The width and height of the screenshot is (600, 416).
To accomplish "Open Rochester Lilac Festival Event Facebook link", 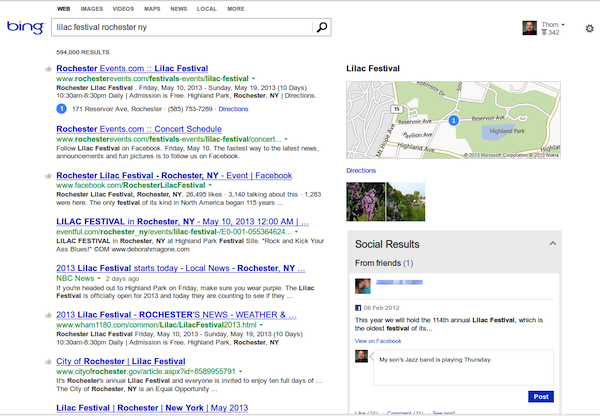I will [174, 175].
